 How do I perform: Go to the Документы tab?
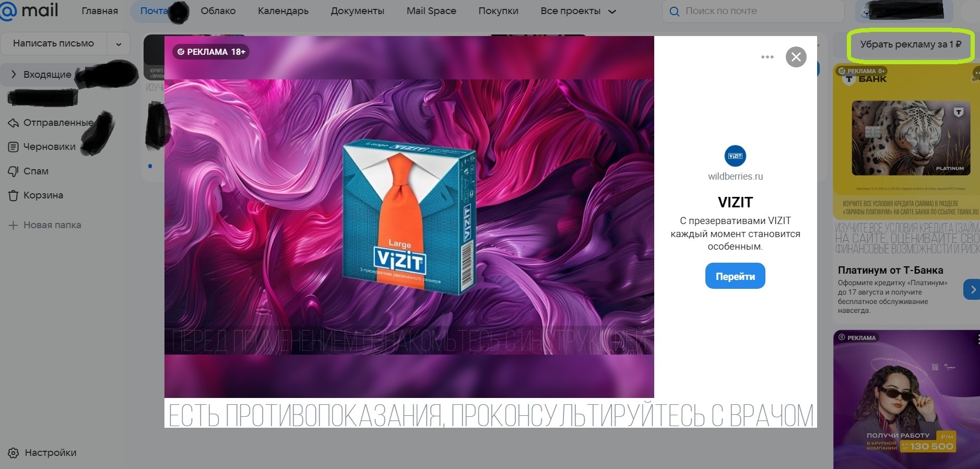coord(358,11)
